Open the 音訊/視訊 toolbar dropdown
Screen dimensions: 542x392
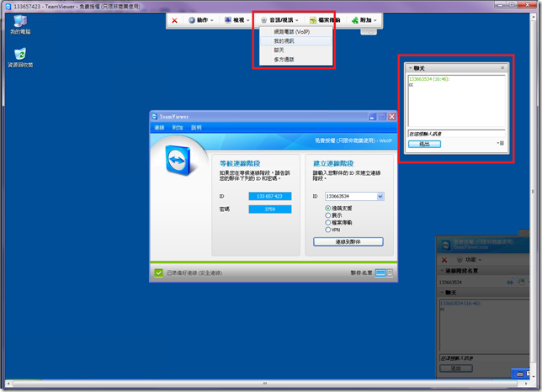(x=280, y=20)
